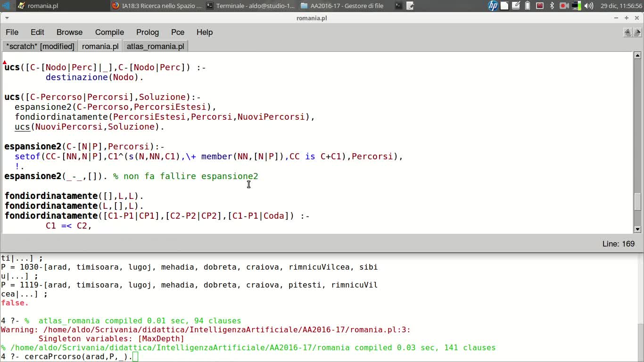Switch to the *scratch* [modified] tab
644x362 pixels.
(40, 46)
